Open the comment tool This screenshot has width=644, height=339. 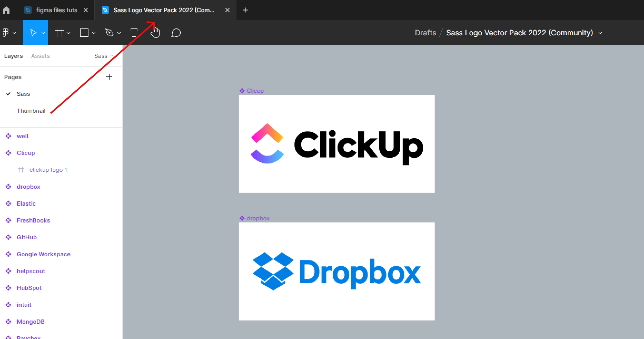pos(176,32)
